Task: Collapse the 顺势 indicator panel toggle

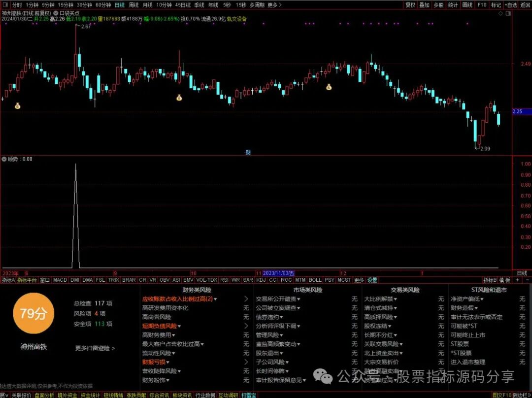Action: tap(4, 159)
